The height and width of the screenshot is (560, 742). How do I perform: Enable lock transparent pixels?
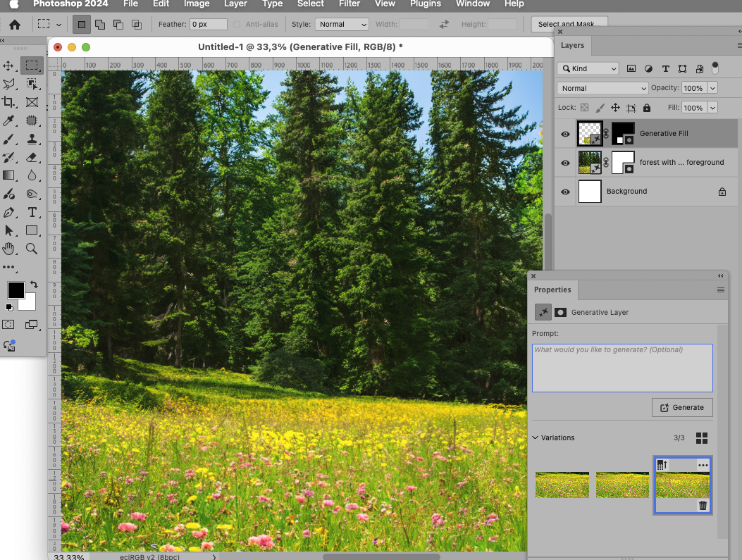click(586, 107)
